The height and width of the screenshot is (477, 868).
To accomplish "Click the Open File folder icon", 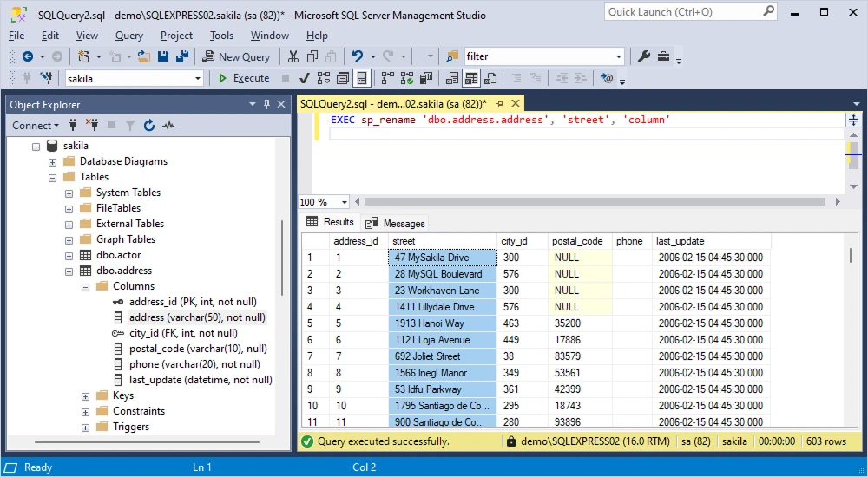I will [144, 56].
